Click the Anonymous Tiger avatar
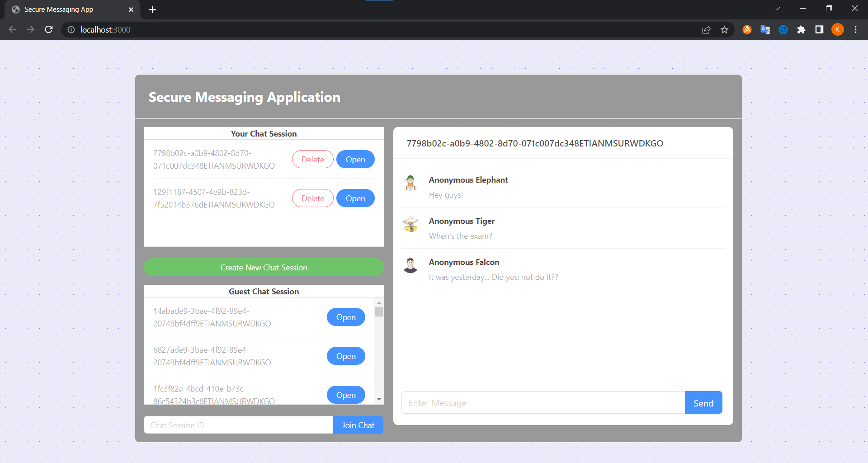 tap(410, 224)
